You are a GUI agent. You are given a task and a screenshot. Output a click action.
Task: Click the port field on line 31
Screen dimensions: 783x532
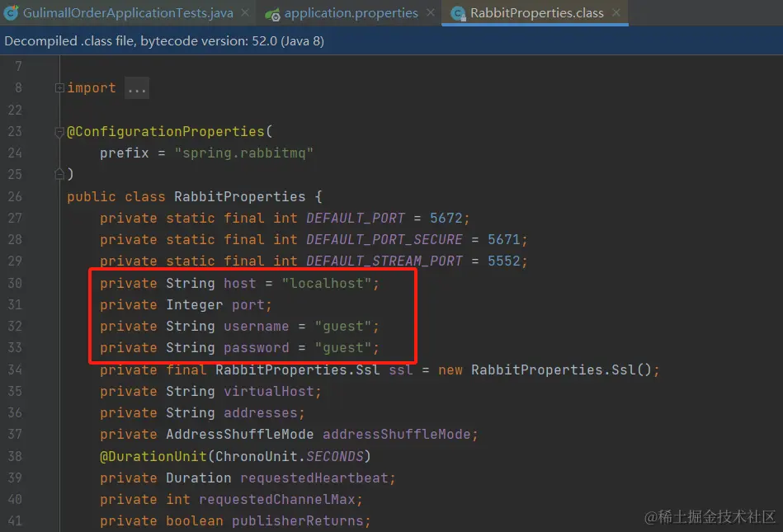pyautogui.click(x=248, y=305)
